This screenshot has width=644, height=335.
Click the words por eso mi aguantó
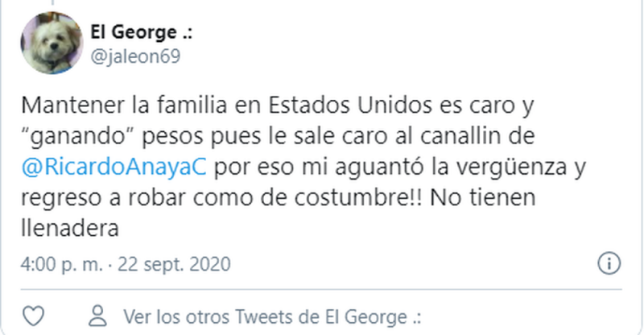[x=313, y=167]
